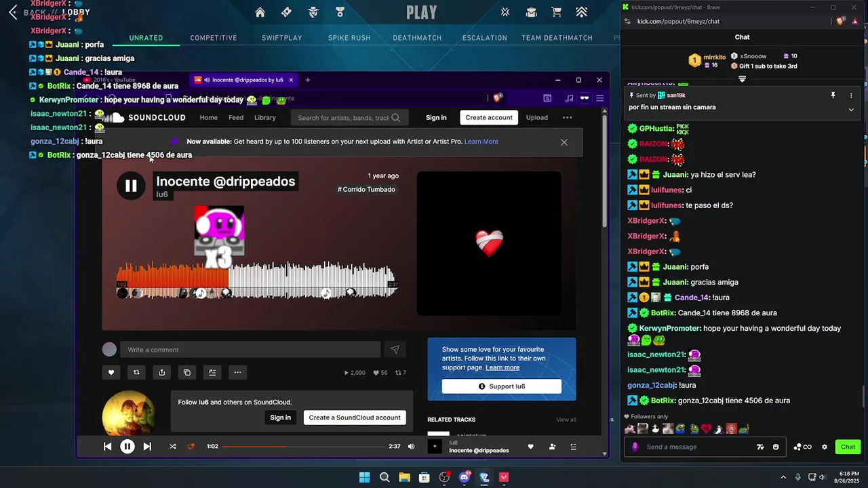Repost the track via repost icon

coord(136,372)
